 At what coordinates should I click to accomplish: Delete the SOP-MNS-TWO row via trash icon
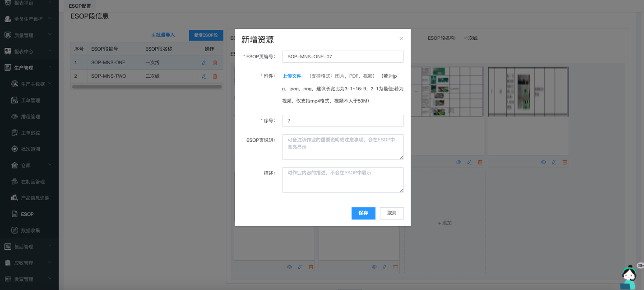(215, 76)
